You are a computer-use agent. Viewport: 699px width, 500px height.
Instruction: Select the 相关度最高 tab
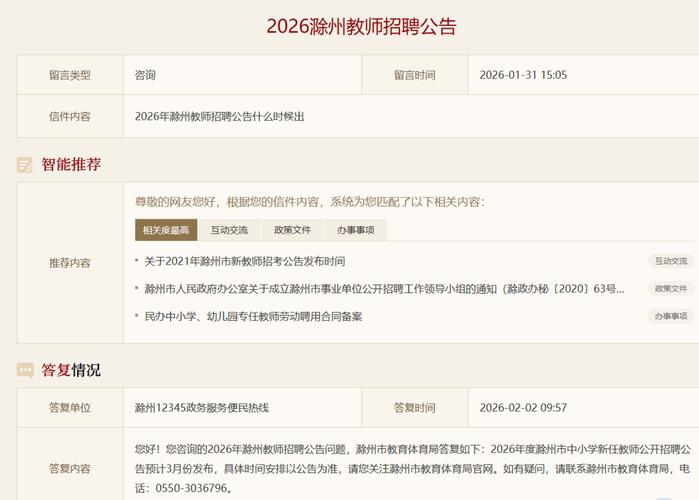pos(166,230)
